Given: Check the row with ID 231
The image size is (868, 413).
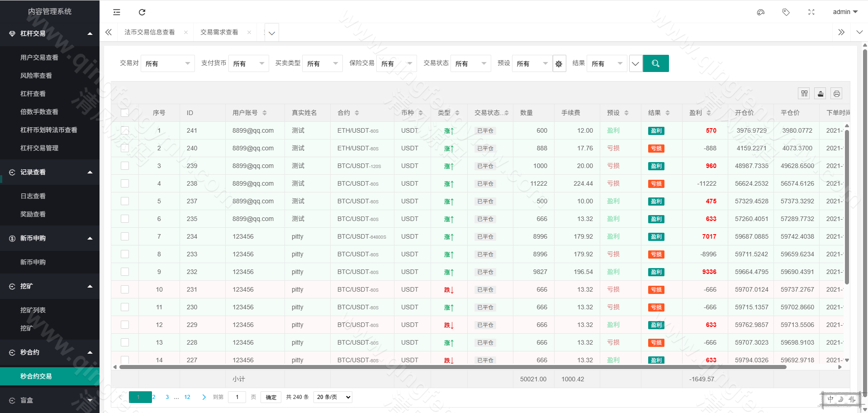Looking at the screenshot, I should point(125,289).
